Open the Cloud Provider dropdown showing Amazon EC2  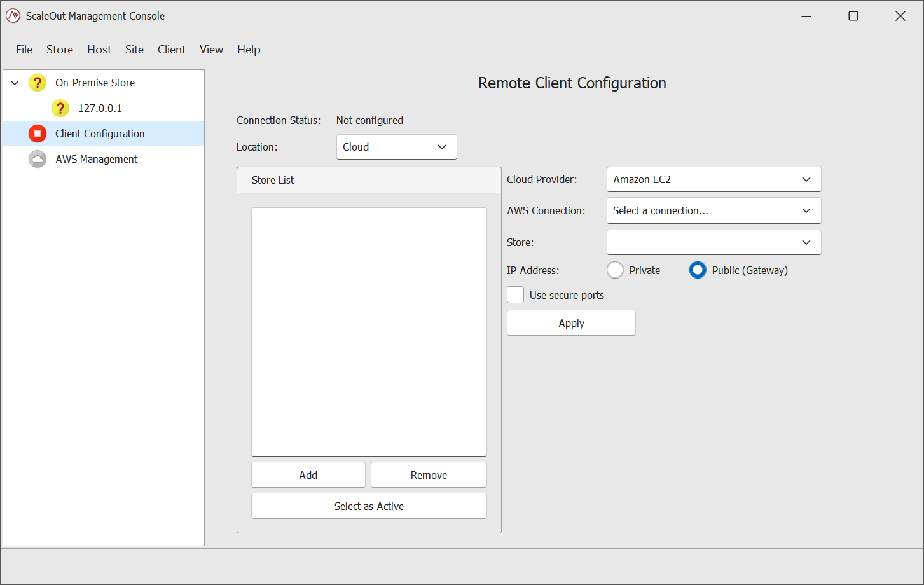(x=714, y=179)
